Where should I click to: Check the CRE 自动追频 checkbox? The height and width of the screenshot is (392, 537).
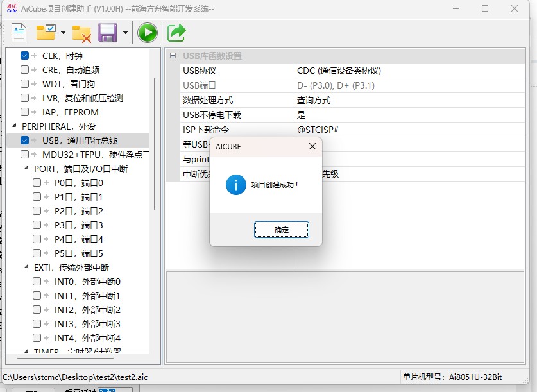[x=24, y=70]
